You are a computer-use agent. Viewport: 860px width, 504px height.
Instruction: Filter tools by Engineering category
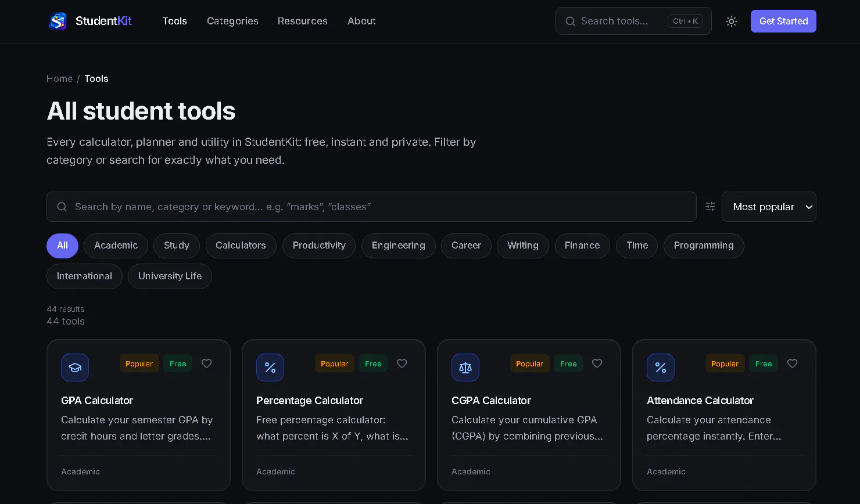pyautogui.click(x=399, y=246)
